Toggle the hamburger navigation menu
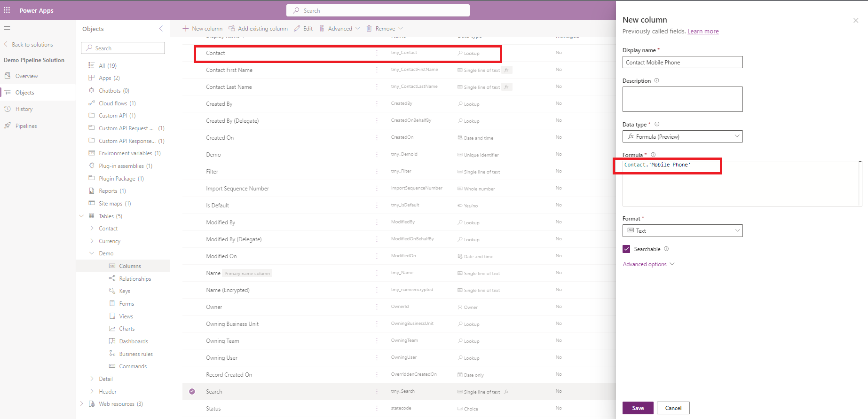The image size is (868, 419). coord(7,28)
